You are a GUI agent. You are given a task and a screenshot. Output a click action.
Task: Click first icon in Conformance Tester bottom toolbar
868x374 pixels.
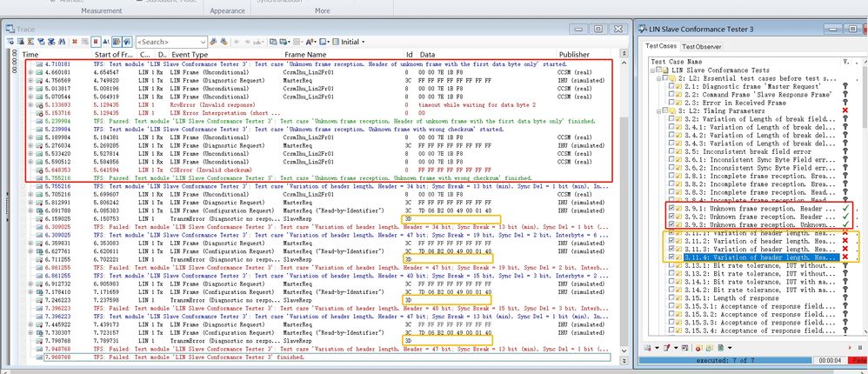(x=647, y=348)
